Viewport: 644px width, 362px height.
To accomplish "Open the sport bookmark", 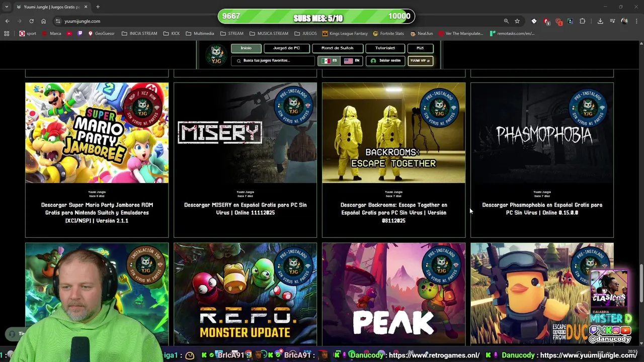I will [x=28, y=34].
